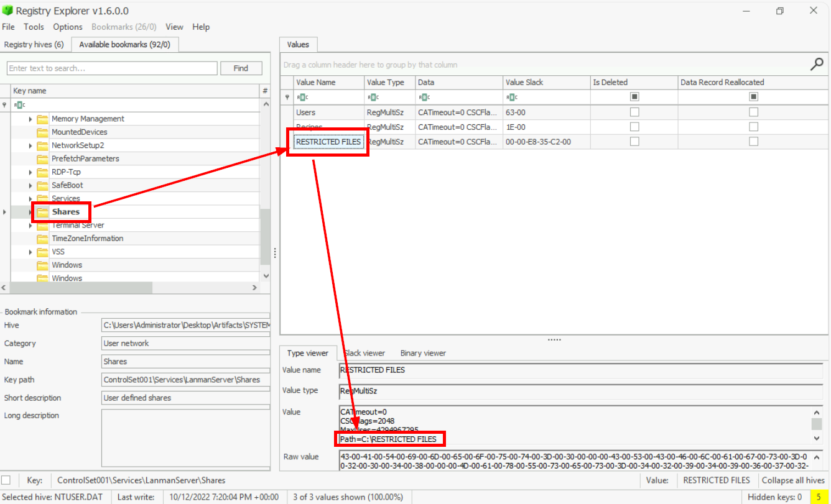Click the MountedDevices folder icon
The width and height of the screenshot is (831, 504).
coord(42,132)
